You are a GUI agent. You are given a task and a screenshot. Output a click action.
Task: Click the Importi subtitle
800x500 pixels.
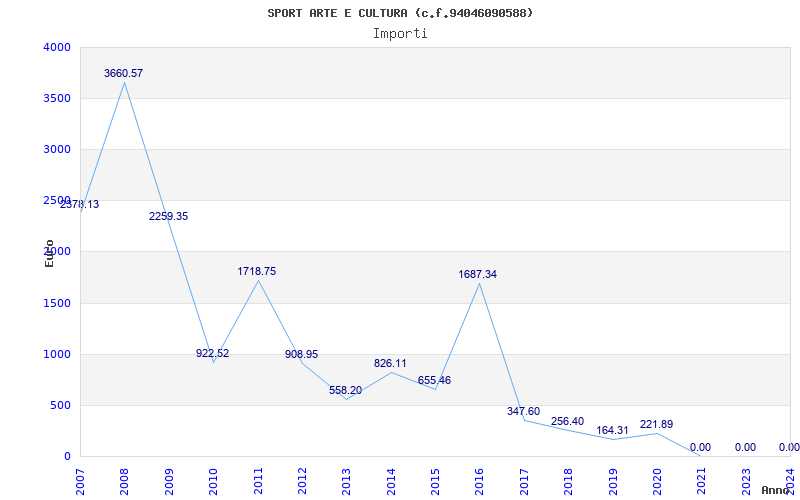400,34
